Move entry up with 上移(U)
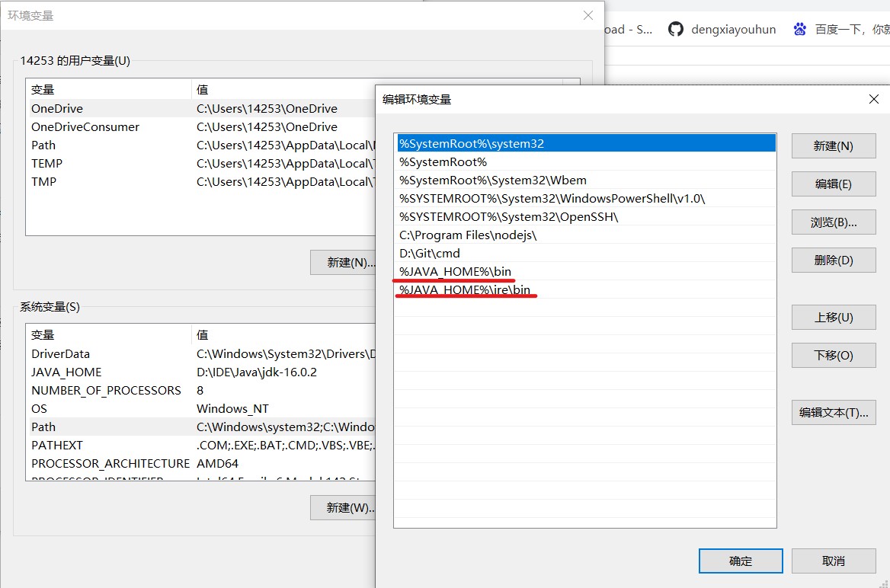Viewport: 890px width, 588px height. click(834, 318)
